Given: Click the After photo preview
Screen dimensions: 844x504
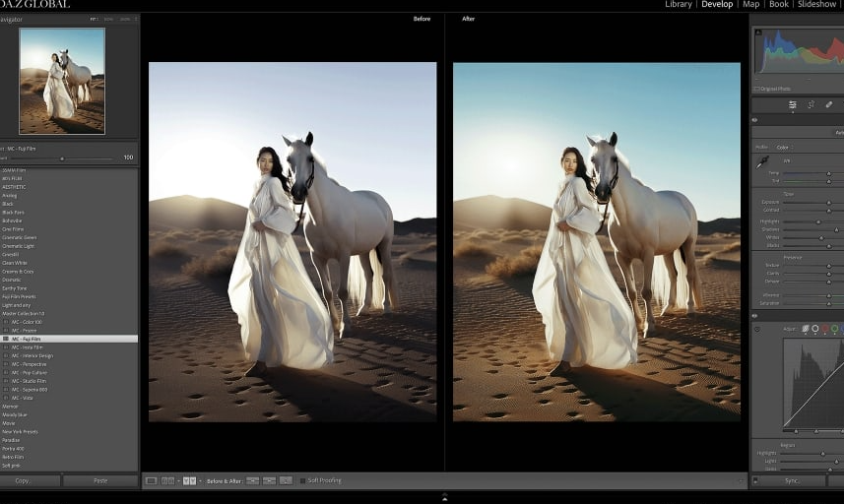Looking at the screenshot, I should (597, 241).
